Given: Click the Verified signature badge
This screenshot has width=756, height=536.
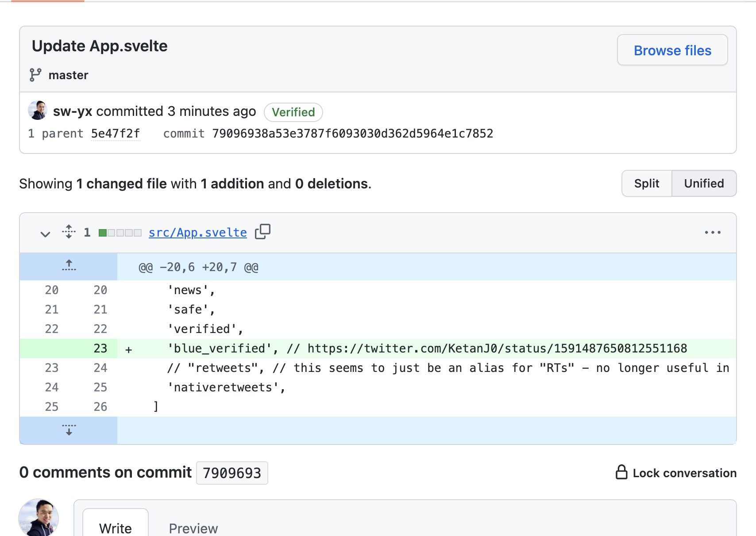Looking at the screenshot, I should point(293,112).
